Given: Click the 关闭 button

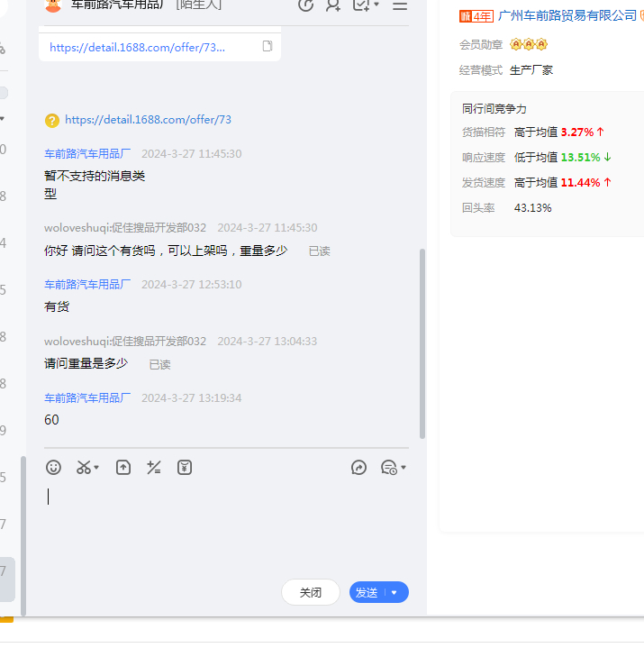Looking at the screenshot, I should pyautogui.click(x=311, y=592).
